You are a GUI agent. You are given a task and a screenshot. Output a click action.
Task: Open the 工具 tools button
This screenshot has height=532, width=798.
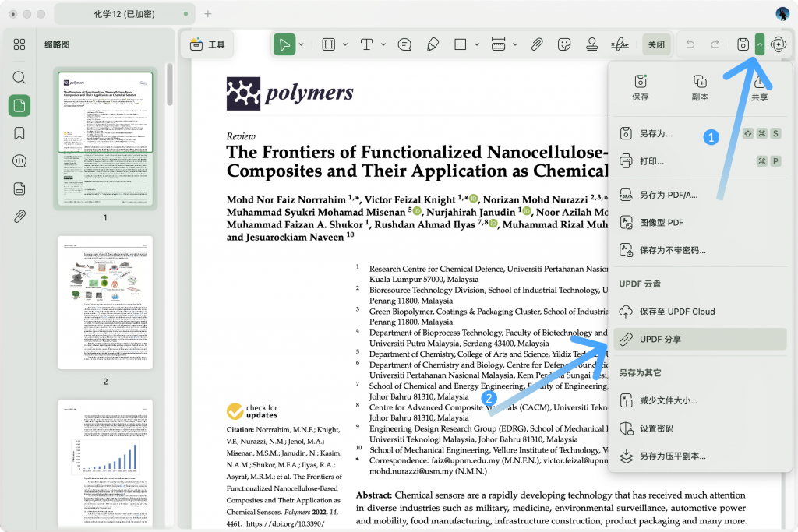click(207, 44)
